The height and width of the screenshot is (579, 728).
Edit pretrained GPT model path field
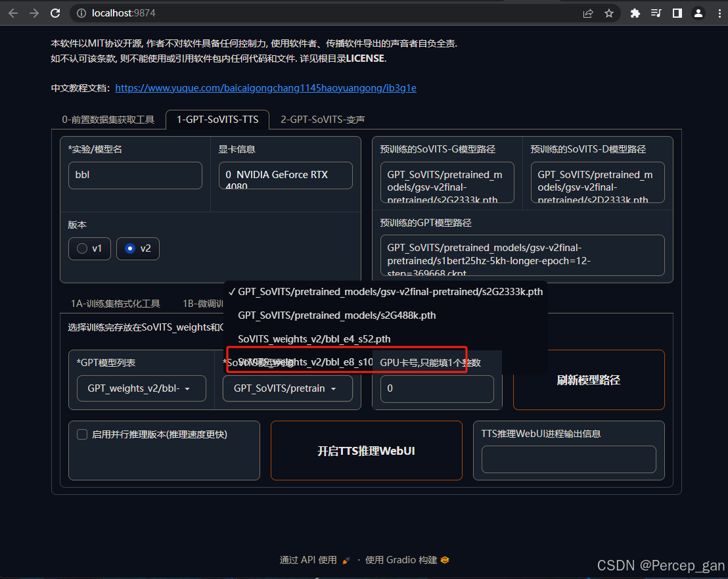(x=522, y=255)
